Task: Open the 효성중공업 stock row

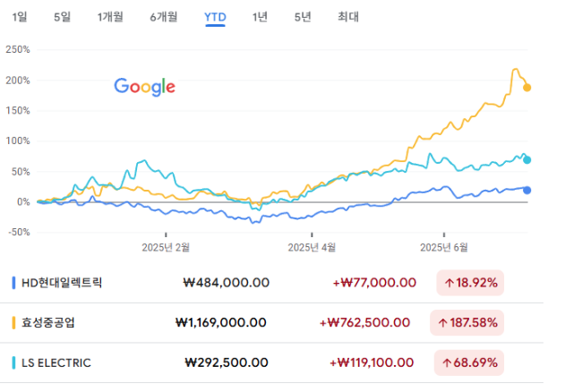Action: [271, 323]
